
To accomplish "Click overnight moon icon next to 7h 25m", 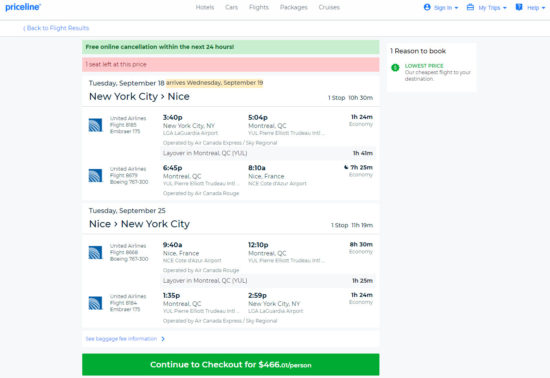I will (x=346, y=167).
